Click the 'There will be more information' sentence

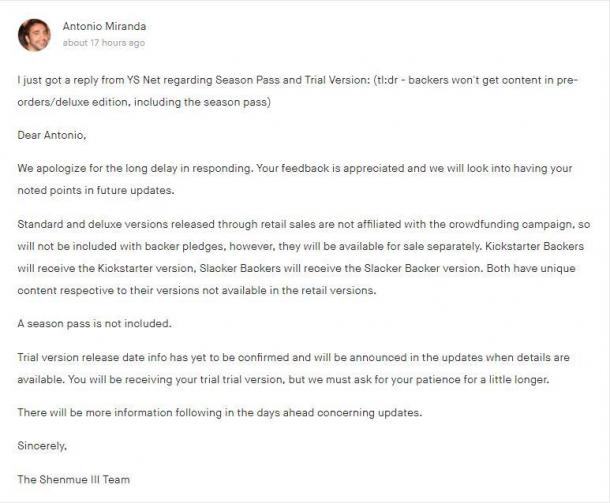coord(220,412)
